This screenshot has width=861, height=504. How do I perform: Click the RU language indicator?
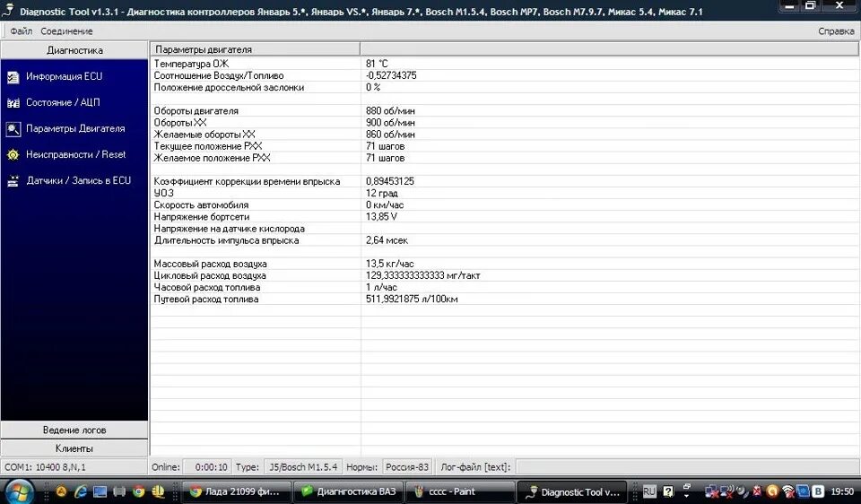[649, 491]
